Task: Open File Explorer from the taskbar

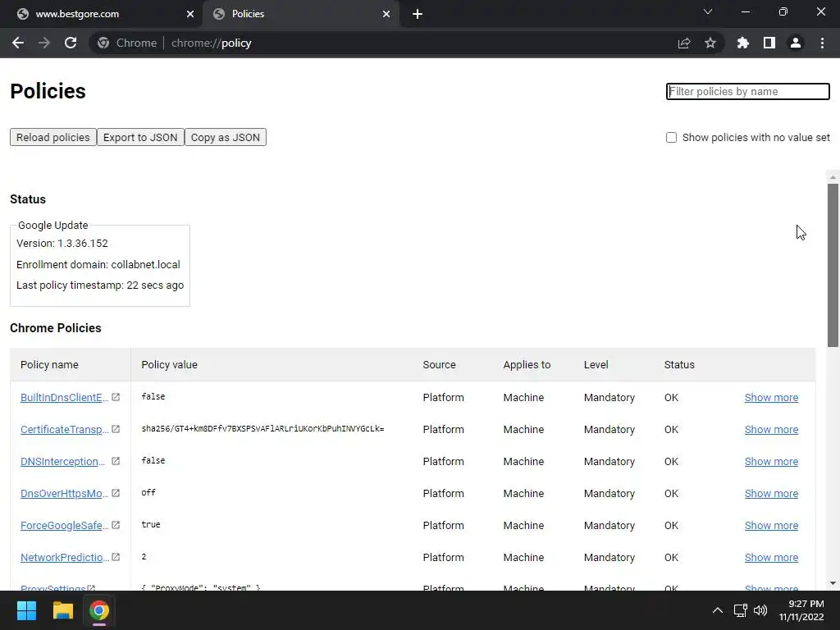Action: point(63,610)
